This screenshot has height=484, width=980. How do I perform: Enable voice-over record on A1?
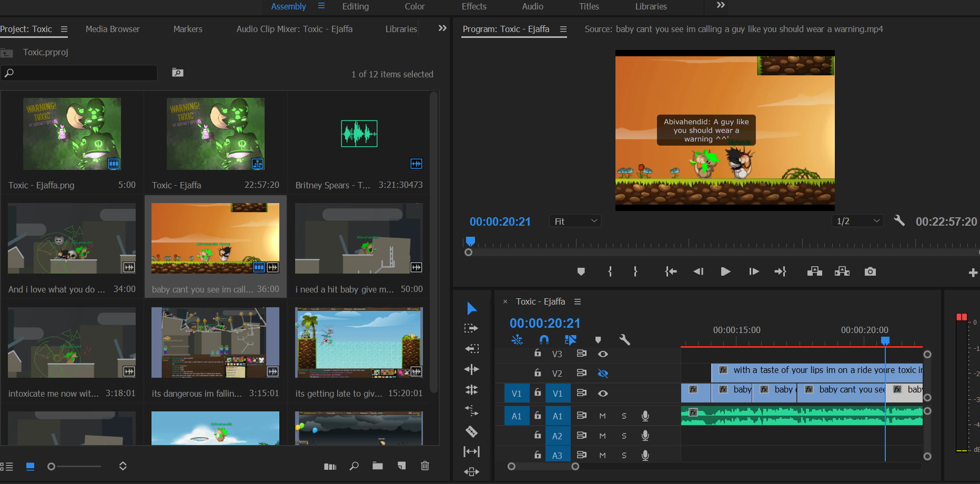(x=645, y=416)
